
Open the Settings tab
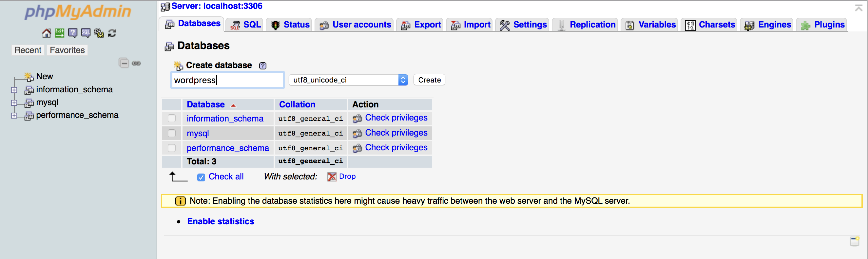pyautogui.click(x=523, y=25)
